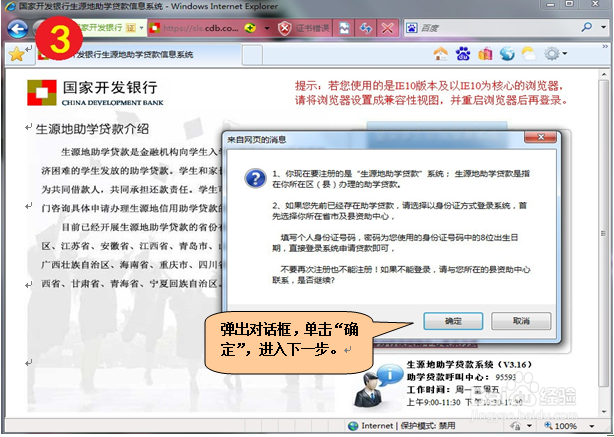Click the green shield icon in address bar
The height and width of the screenshot is (437, 614).
pos(250,28)
